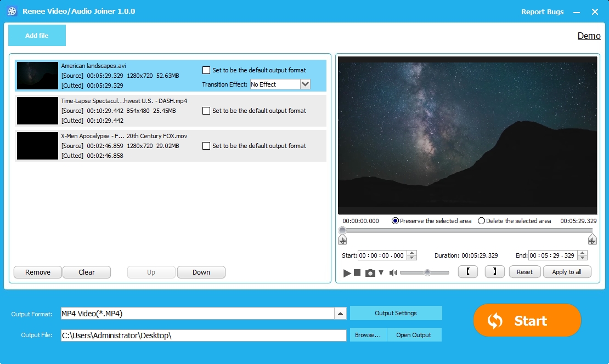Click the Demo link
Image resolution: width=609 pixels, height=364 pixels.
click(x=589, y=36)
